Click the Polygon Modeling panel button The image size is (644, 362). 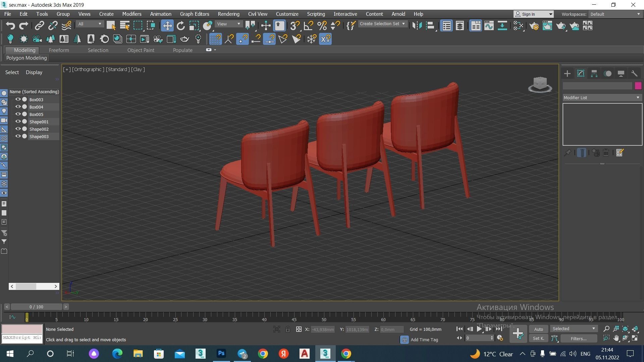[26, 58]
